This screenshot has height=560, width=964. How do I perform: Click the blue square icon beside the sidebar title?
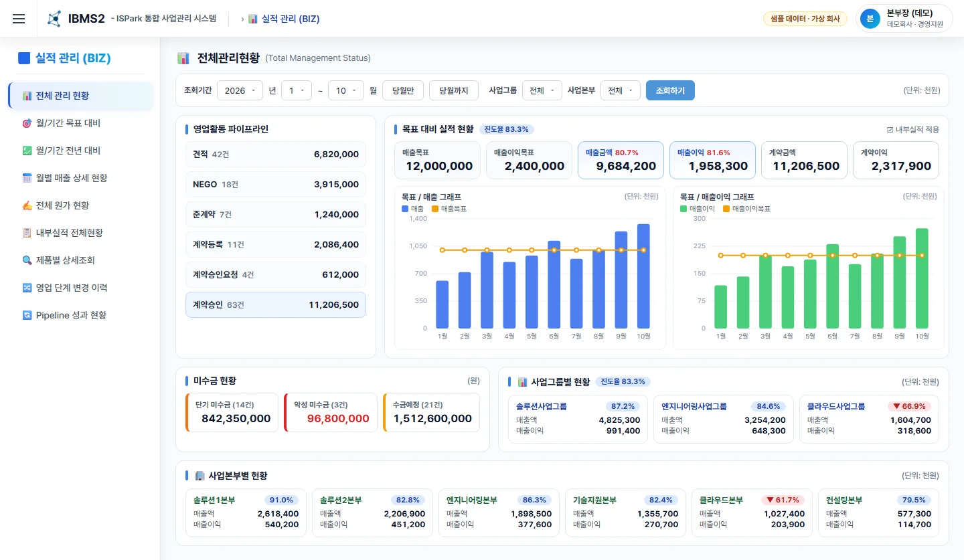[x=24, y=58]
